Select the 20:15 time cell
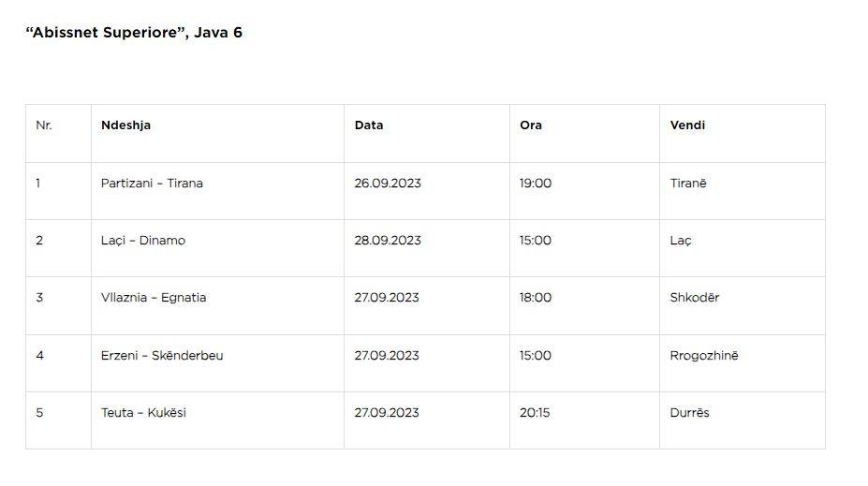Image resolution: width=868 pixels, height=486 pixels. point(584,420)
